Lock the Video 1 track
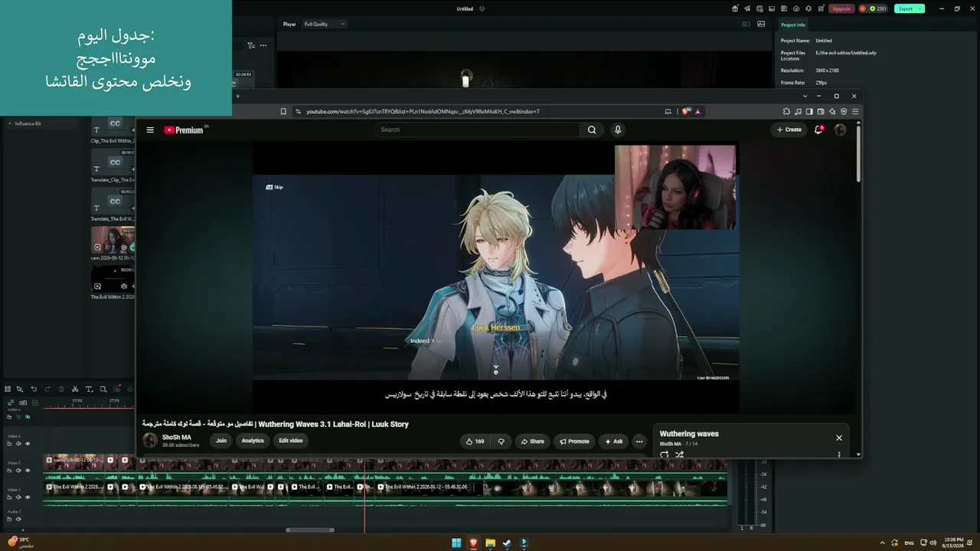Screen dimensions: 980x551 pyautogui.click(x=9, y=497)
